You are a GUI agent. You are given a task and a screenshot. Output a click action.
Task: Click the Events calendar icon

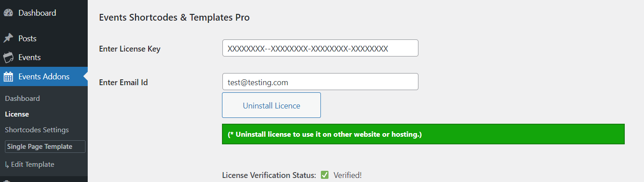(x=8, y=57)
